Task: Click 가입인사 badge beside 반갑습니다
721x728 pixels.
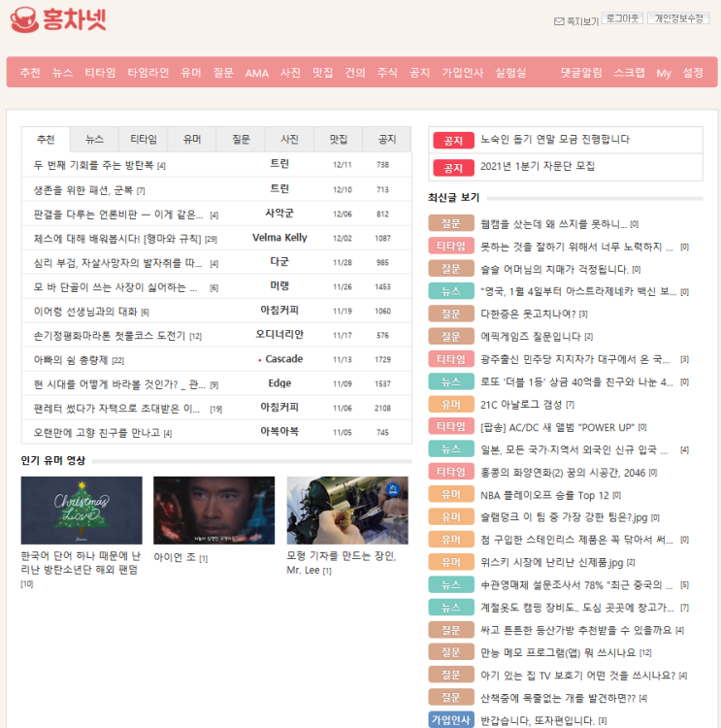Action: click(x=451, y=719)
